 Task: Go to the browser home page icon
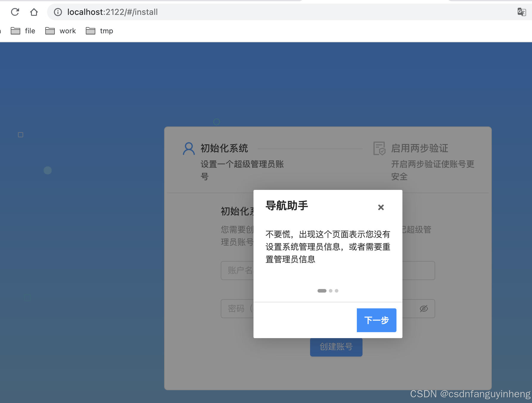tap(34, 12)
